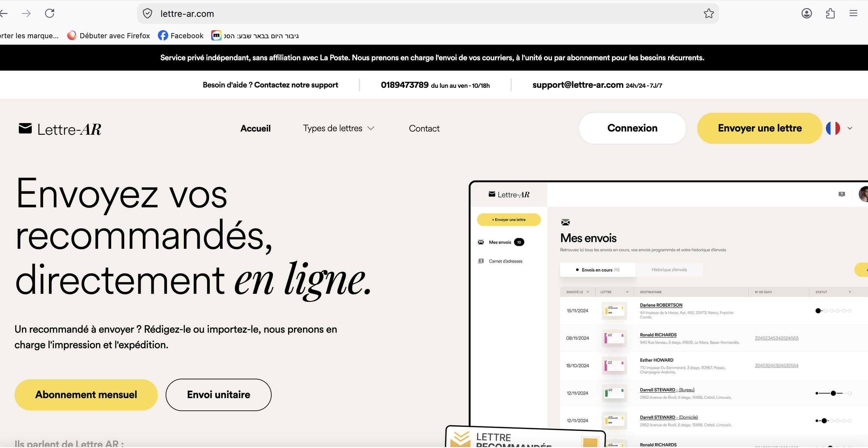This screenshot has height=448, width=868.
Task: Click the letter thumbnail for 08/11/2024
Action: coord(614,339)
